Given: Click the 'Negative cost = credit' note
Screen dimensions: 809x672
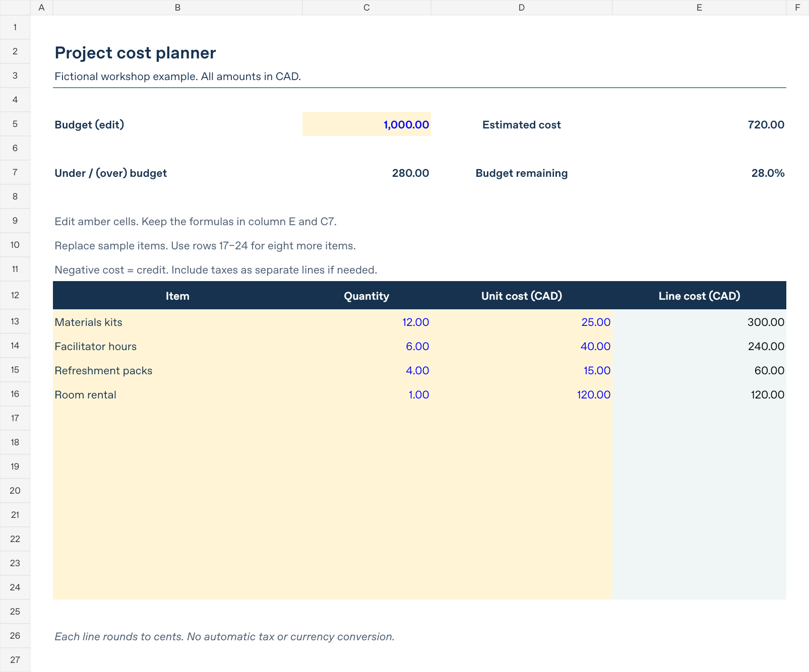Looking at the screenshot, I should (x=216, y=270).
